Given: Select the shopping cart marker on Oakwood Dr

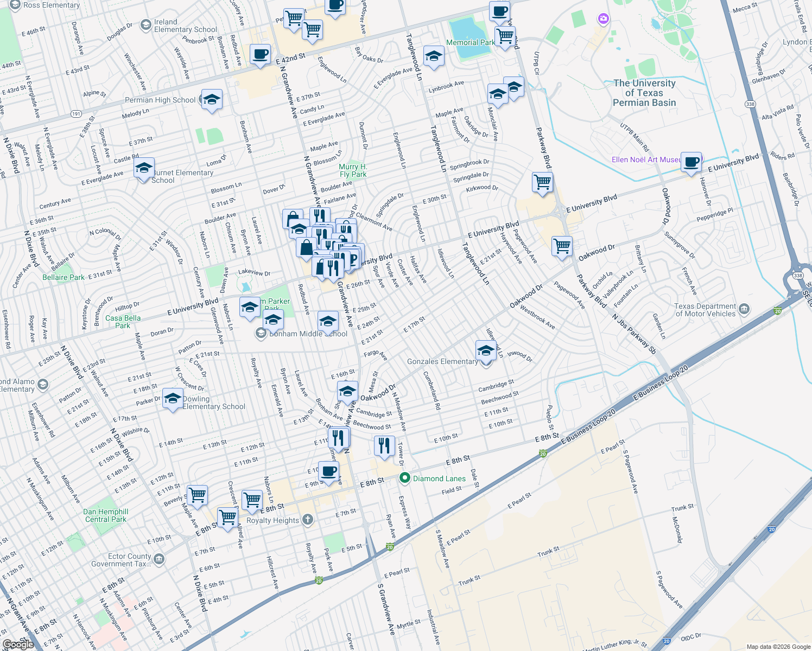Looking at the screenshot, I should 562,246.
